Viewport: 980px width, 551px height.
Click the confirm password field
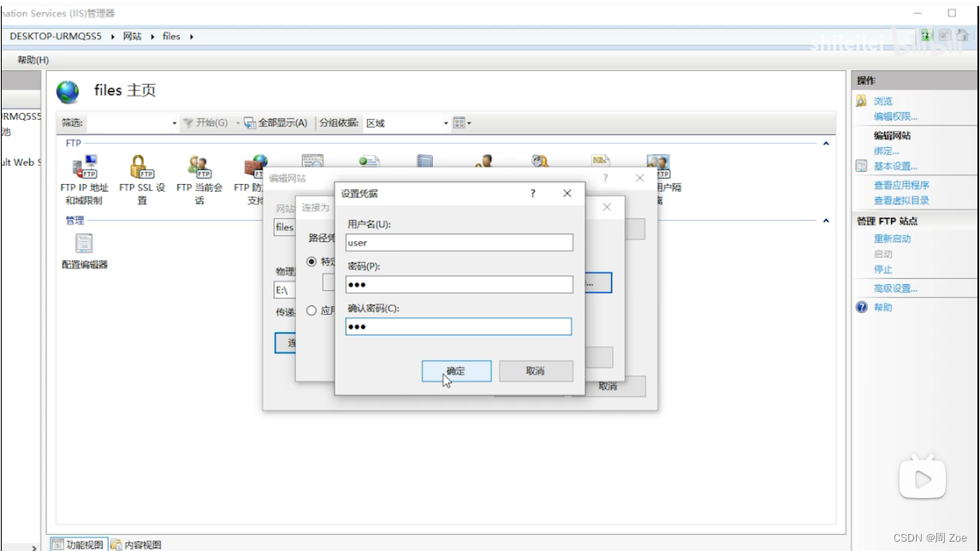click(x=458, y=326)
